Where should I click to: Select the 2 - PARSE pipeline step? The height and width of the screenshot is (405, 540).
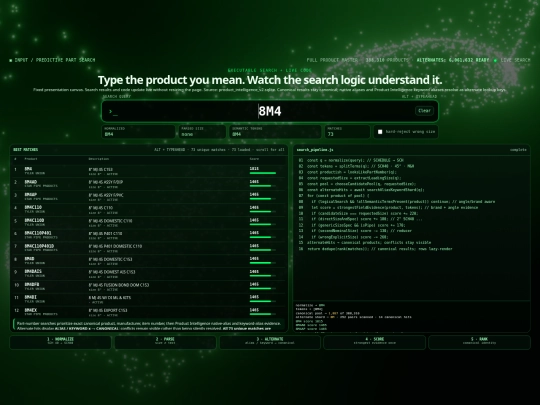click(x=165, y=342)
